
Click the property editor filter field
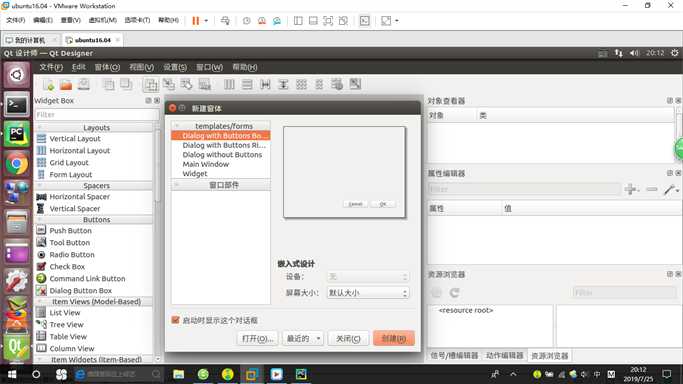[524, 189]
